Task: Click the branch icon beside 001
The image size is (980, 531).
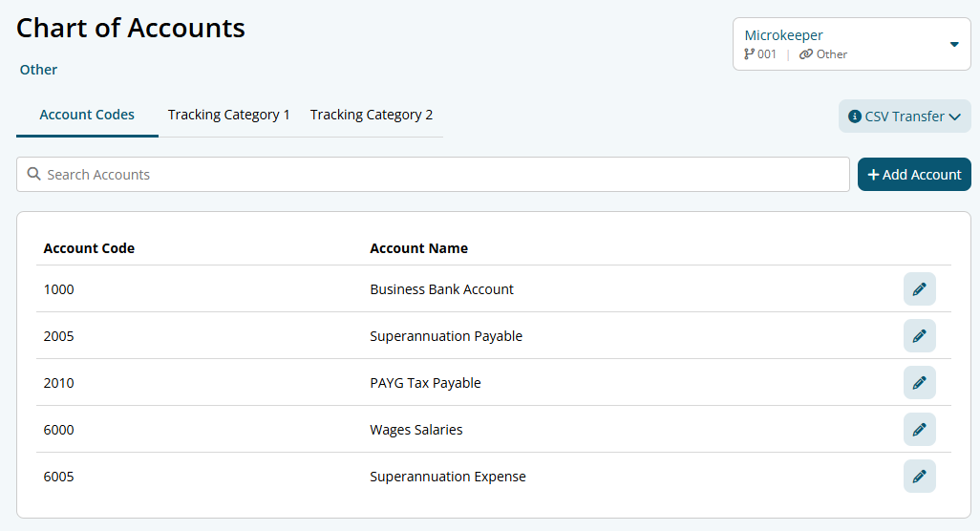Action: [749, 54]
